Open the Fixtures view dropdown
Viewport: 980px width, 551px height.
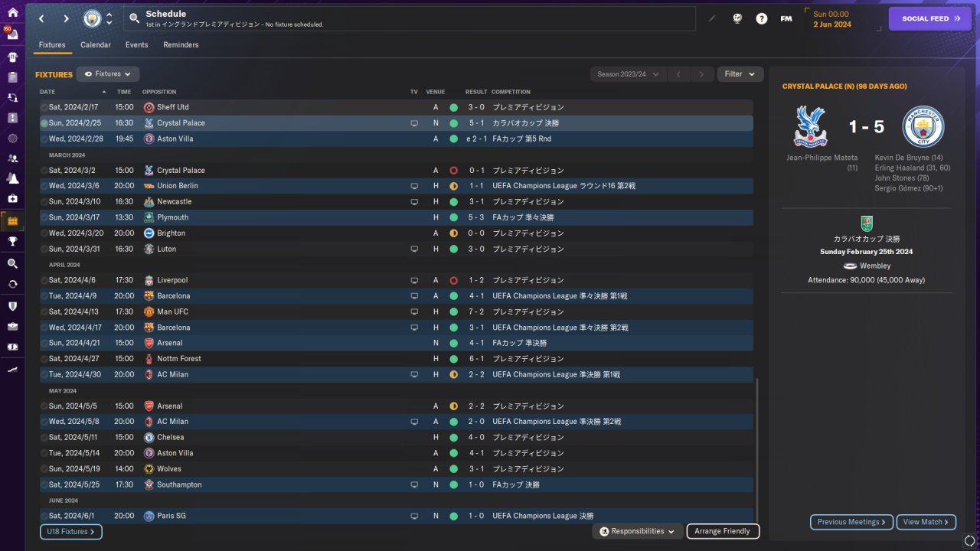[x=108, y=74]
